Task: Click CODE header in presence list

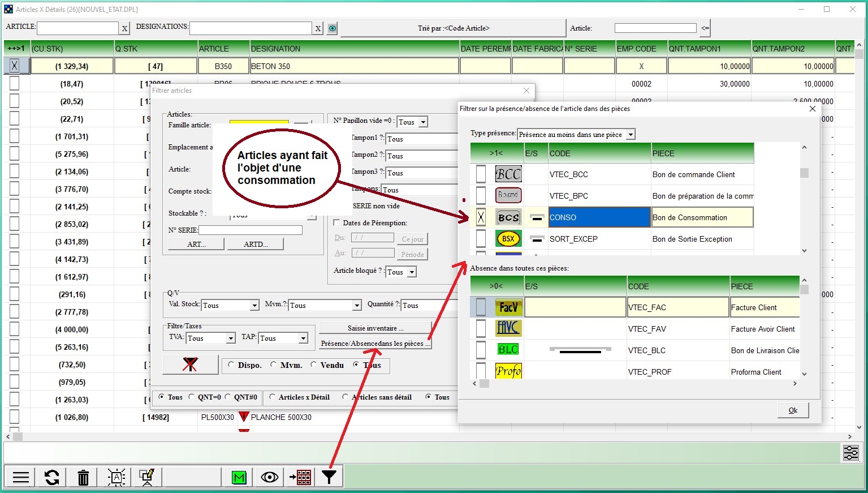Action: click(599, 153)
